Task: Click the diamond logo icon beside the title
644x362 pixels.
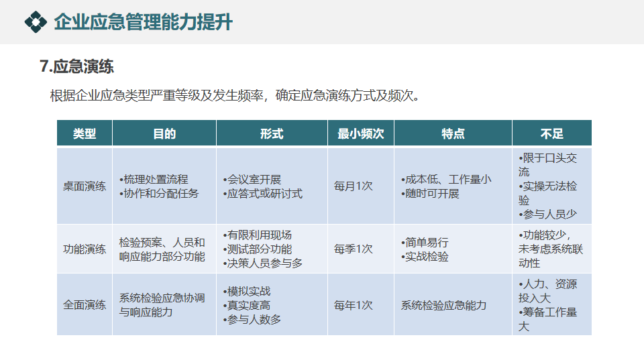Action: pyautogui.click(x=36, y=21)
